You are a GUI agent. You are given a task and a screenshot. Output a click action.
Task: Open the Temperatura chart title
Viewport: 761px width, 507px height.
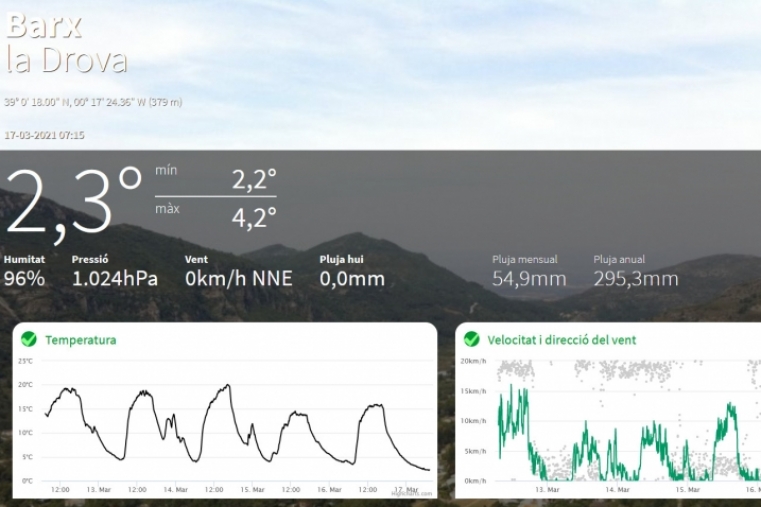[x=80, y=340]
